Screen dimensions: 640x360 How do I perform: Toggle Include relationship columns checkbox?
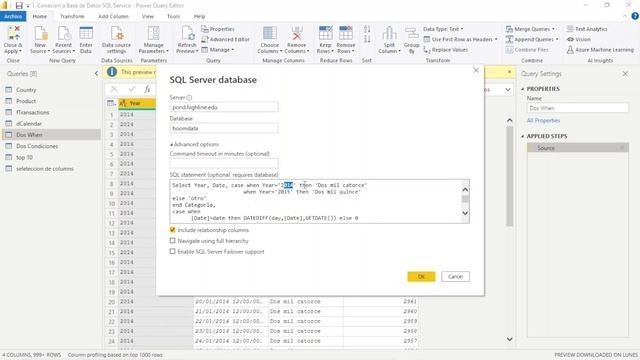[173, 230]
